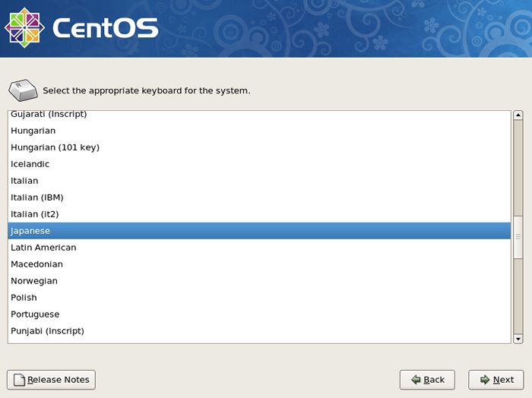Pick the Norwegian keyboard

click(x=259, y=281)
